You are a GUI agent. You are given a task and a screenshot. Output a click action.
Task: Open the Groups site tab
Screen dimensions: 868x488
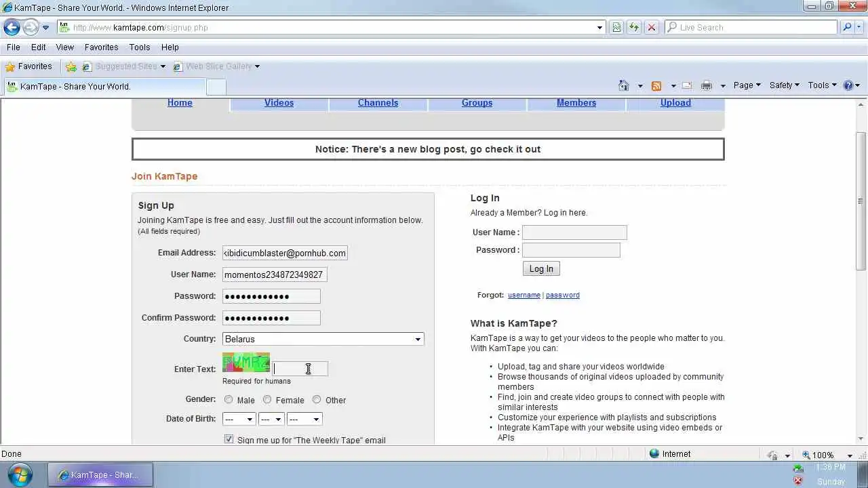[477, 103]
